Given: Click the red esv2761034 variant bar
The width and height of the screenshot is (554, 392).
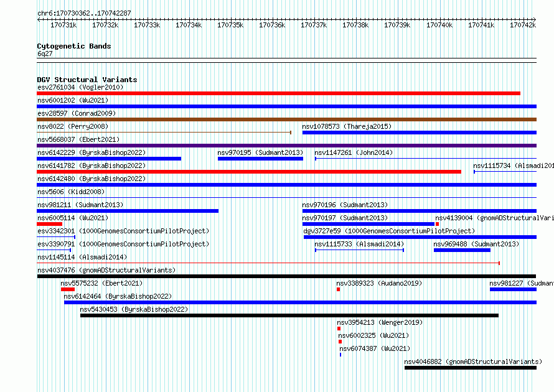Looking at the screenshot, I should coord(278,93).
